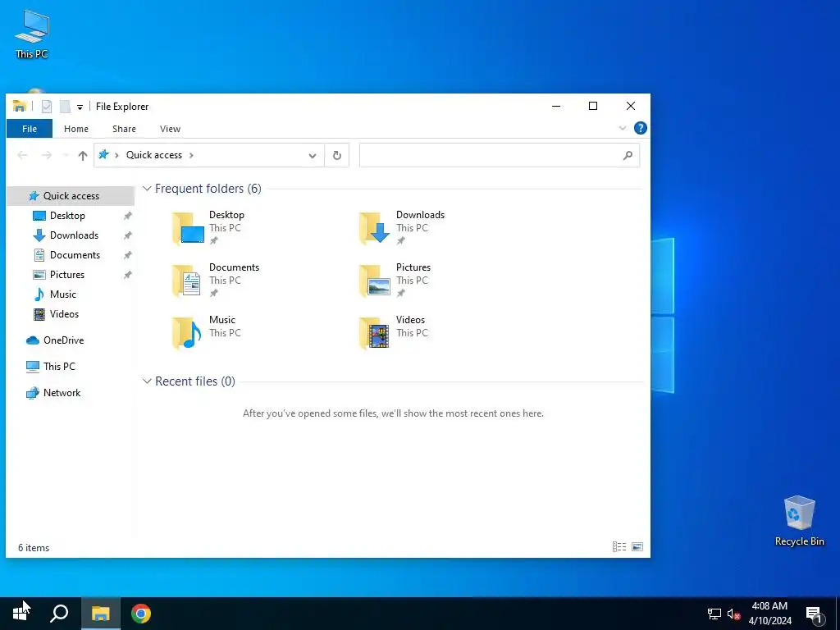
Task: Open taskbar search
Action: [59, 613]
